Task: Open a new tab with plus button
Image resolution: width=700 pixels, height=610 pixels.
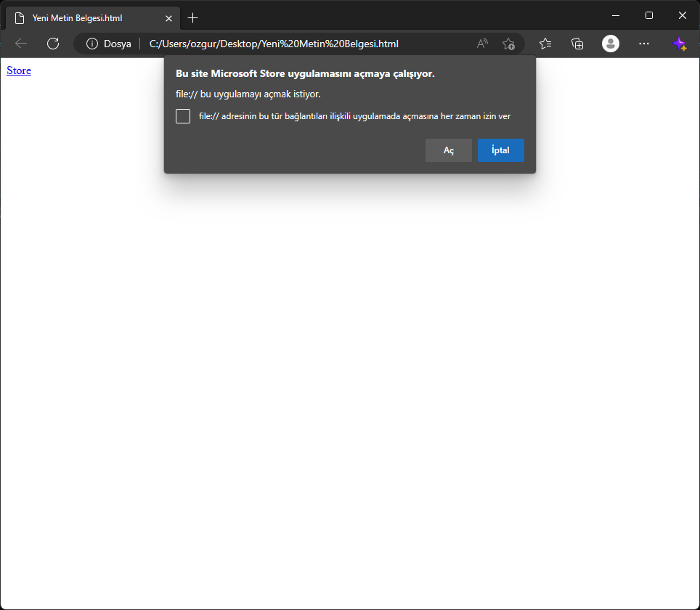Action: tap(193, 18)
